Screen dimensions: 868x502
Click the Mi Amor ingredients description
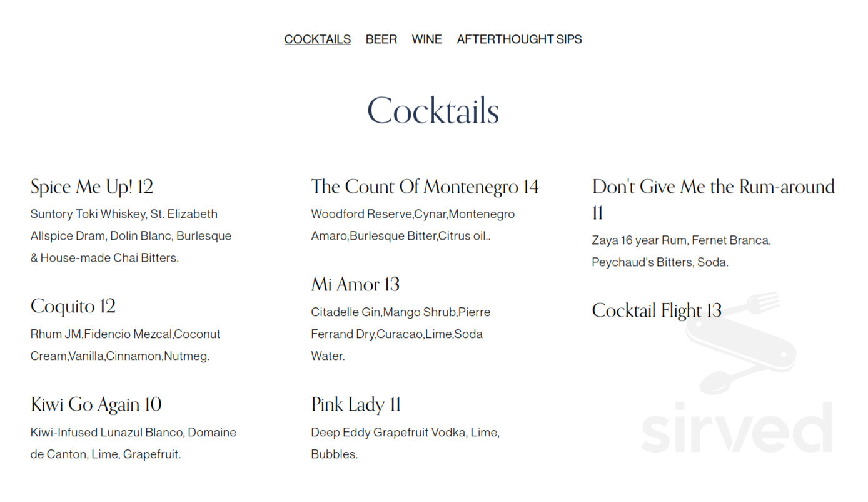(400, 334)
